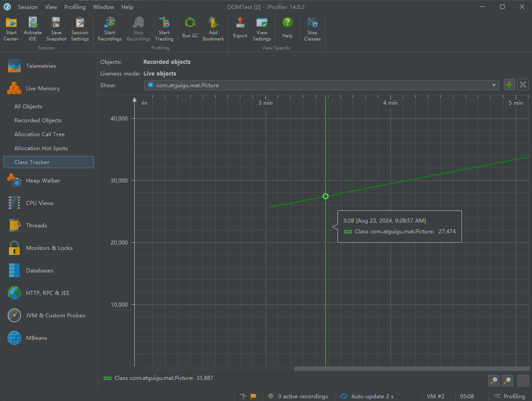Screen dimensions: 532x401
Task: Start Recordings from toolbar
Action: [110, 29]
